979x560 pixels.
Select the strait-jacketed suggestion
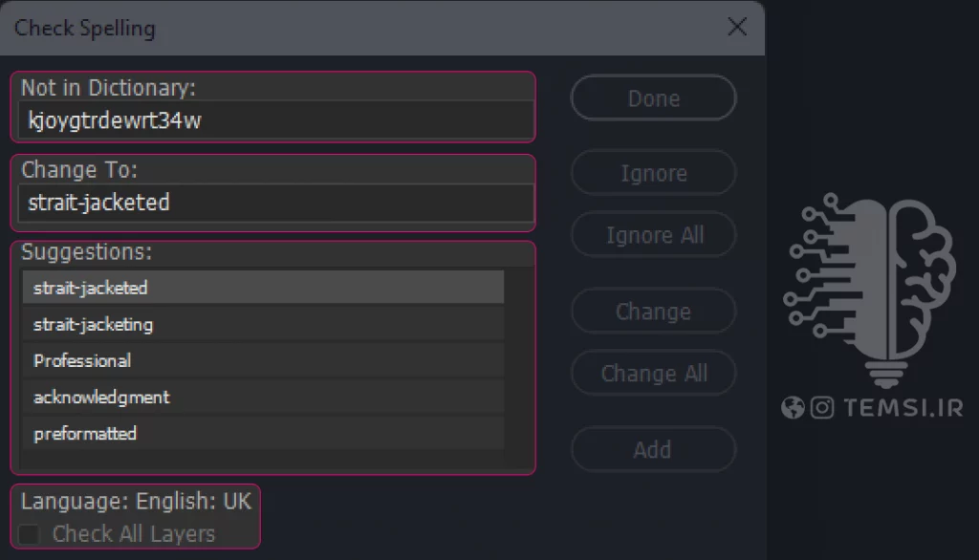click(263, 288)
